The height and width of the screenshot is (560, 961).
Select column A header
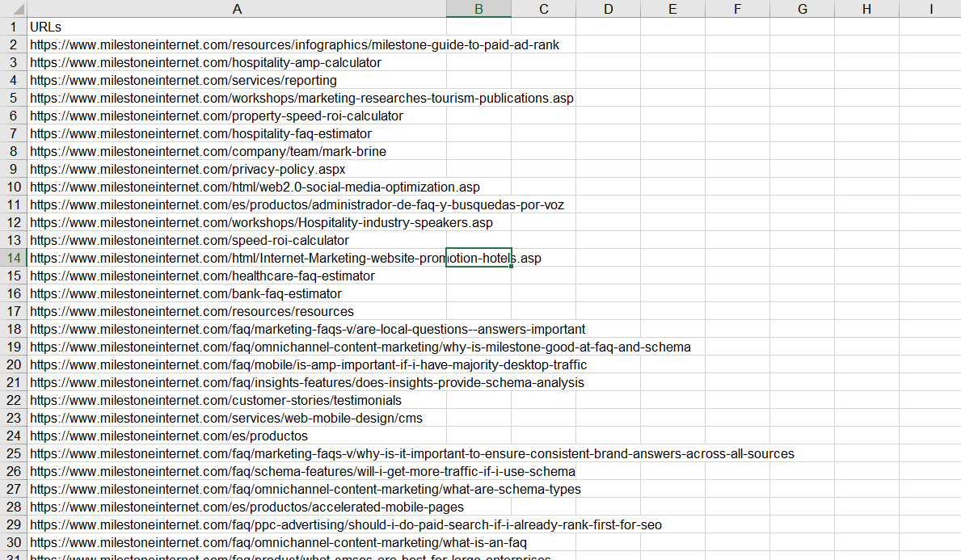237,9
